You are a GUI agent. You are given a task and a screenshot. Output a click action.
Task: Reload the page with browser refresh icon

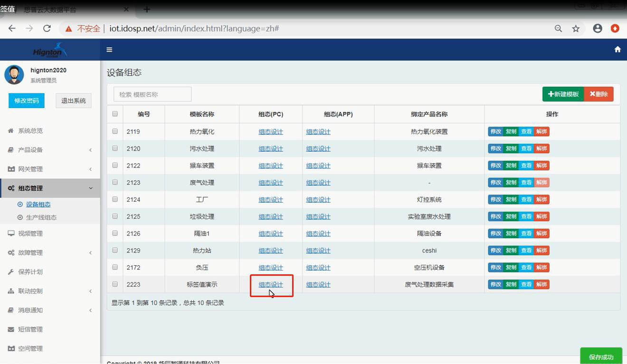pos(47,28)
